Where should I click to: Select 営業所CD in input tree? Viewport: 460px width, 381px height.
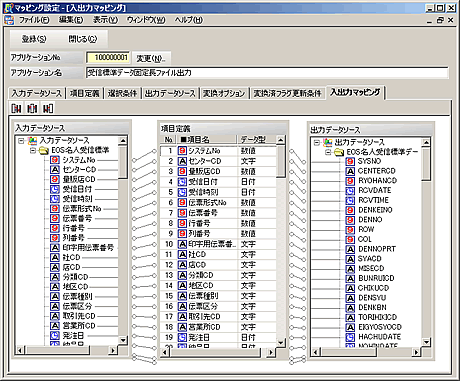79,326
